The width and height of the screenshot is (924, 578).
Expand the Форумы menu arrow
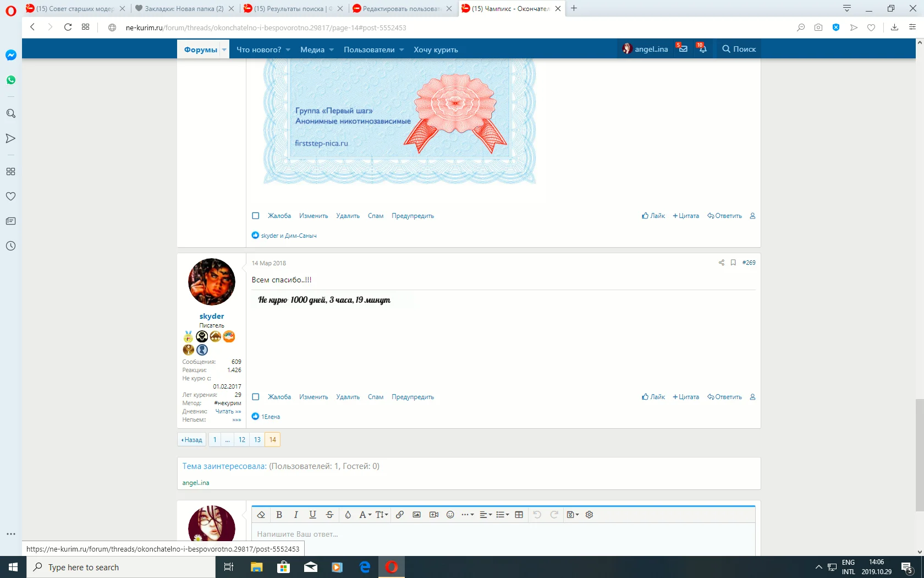(x=224, y=50)
